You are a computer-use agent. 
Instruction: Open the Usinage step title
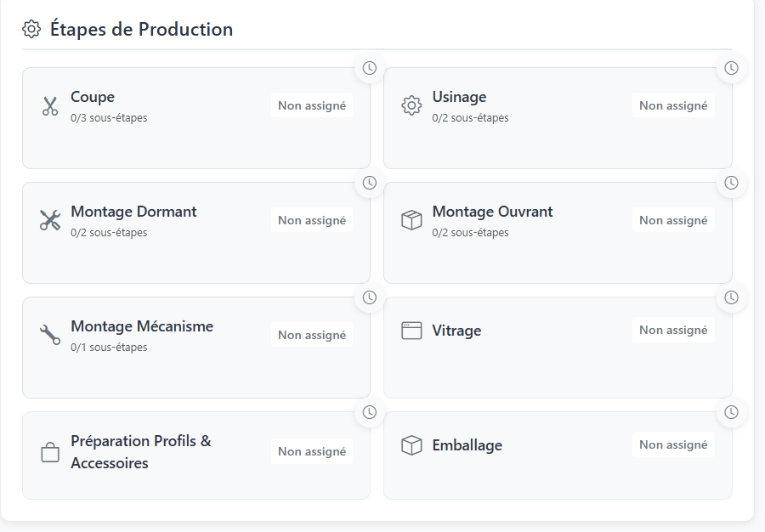coord(459,97)
